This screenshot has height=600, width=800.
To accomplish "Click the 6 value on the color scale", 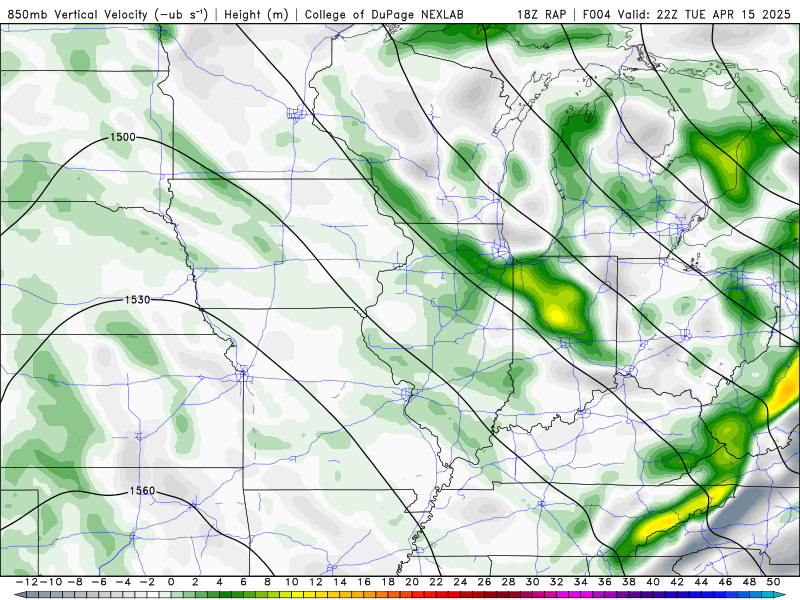I will [x=243, y=582].
